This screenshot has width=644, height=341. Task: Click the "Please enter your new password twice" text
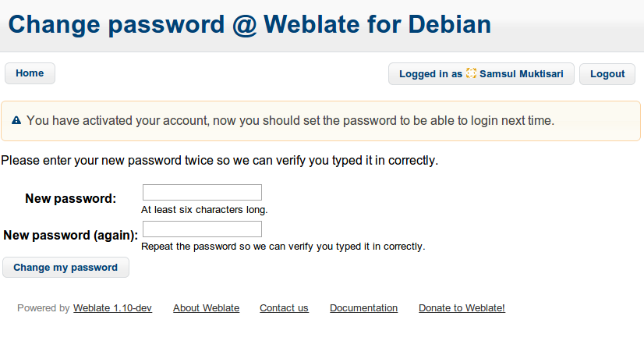click(219, 162)
